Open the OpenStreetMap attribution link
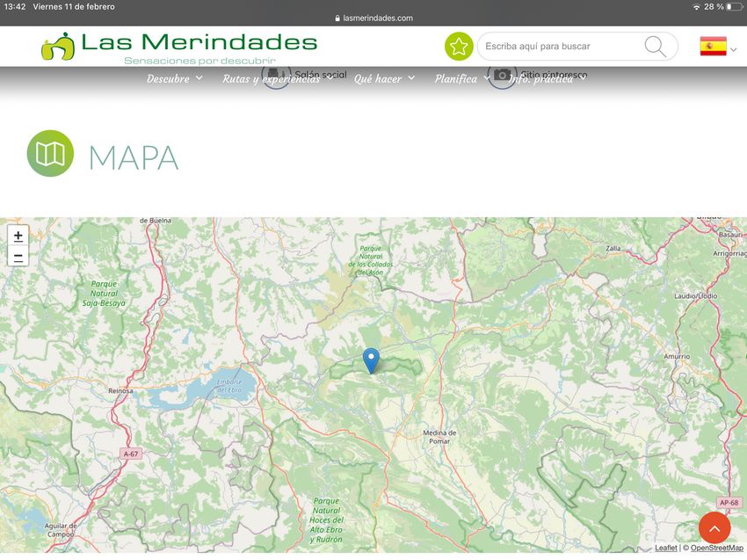 coord(716,548)
